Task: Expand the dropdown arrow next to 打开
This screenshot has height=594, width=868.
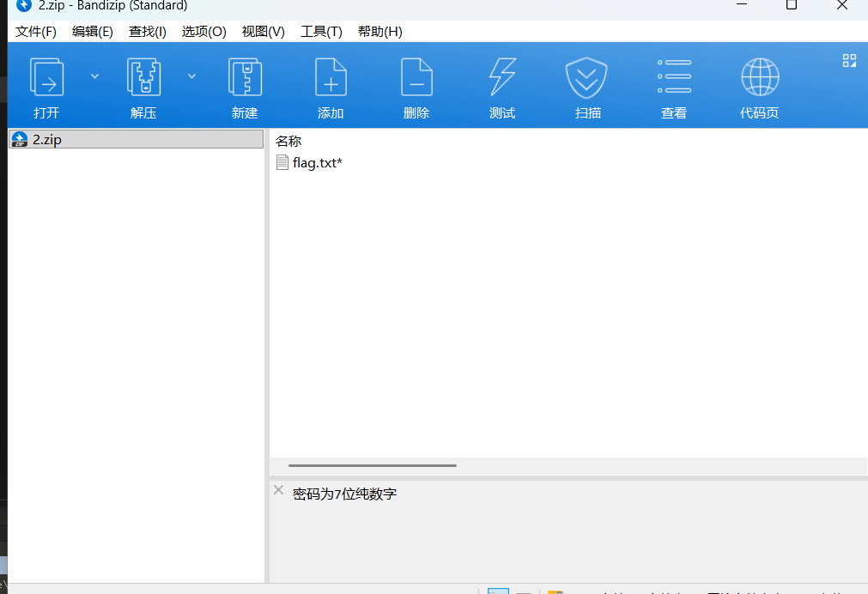Action: 94,76
